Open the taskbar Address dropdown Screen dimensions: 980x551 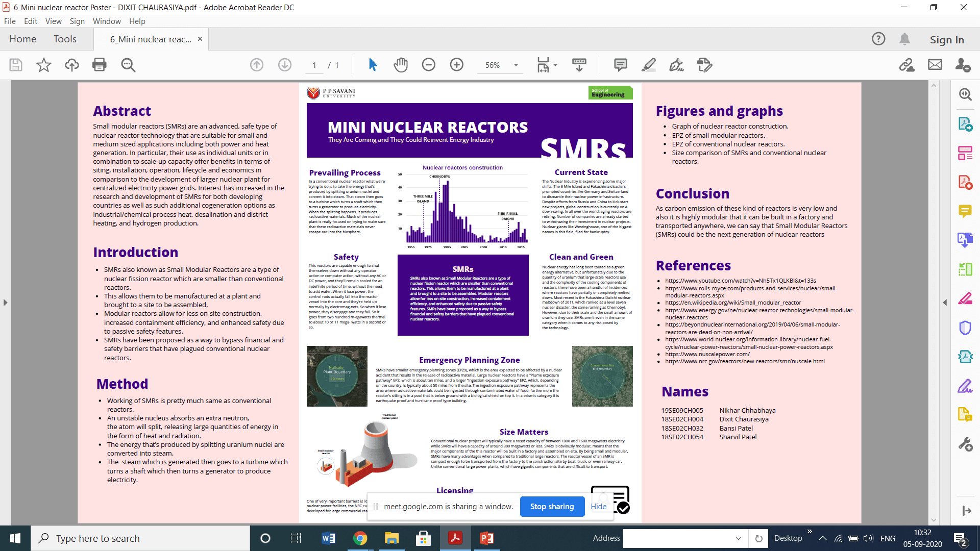coord(738,538)
